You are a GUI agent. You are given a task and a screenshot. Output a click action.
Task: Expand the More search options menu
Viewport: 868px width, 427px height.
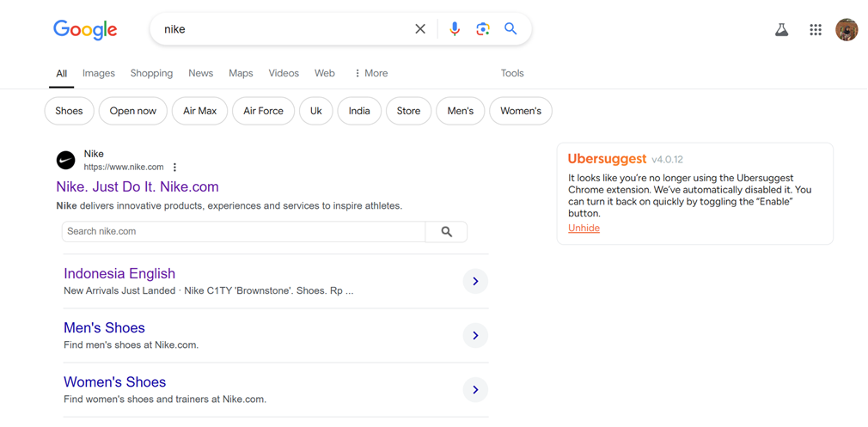point(371,73)
